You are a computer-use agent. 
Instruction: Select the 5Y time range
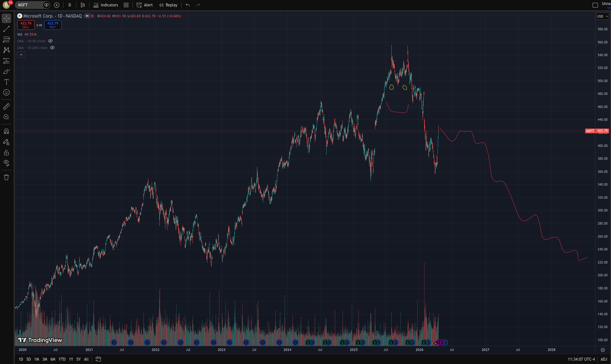click(x=78, y=359)
